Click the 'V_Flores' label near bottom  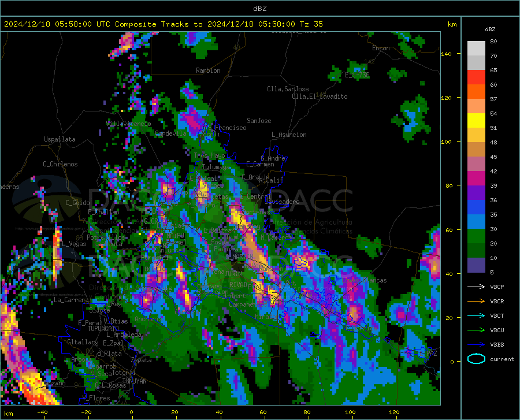pyautogui.click(x=96, y=398)
